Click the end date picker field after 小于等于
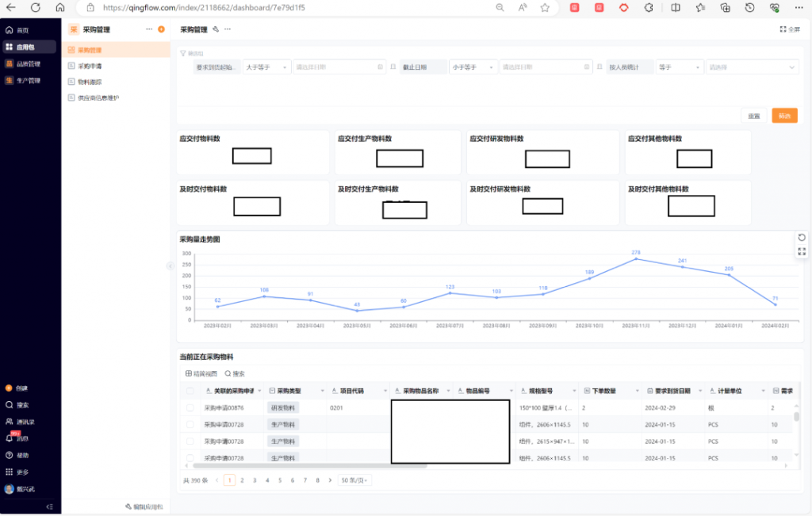Screen dimensions: 812x516 [546, 67]
